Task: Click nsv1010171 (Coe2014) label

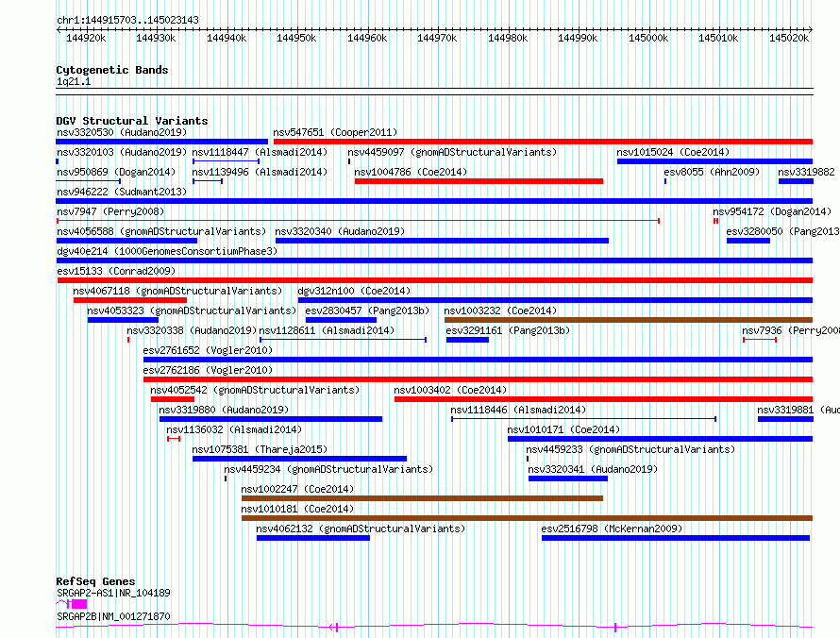Action: (x=563, y=429)
